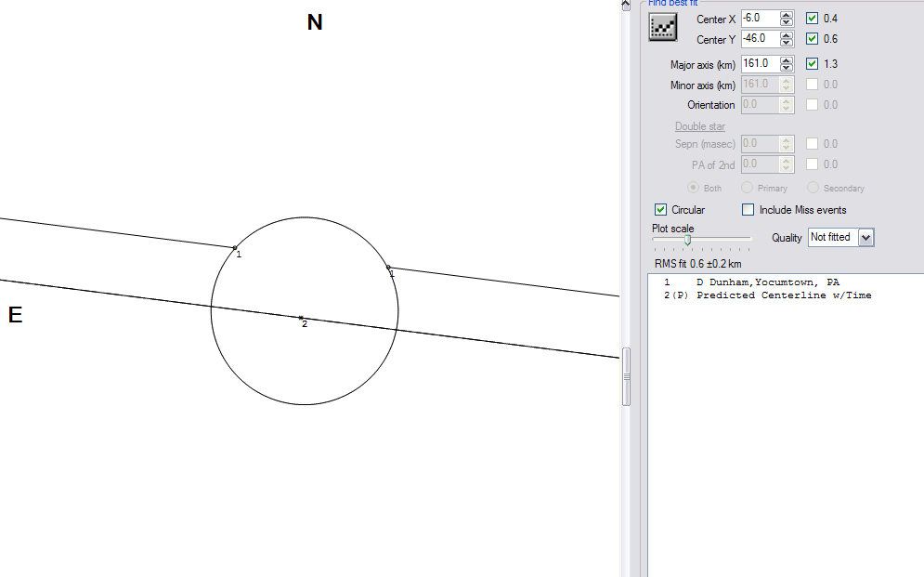Click the Major axis uncertainty value 1.3
This screenshot has width=924, height=577.
(x=830, y=64)
